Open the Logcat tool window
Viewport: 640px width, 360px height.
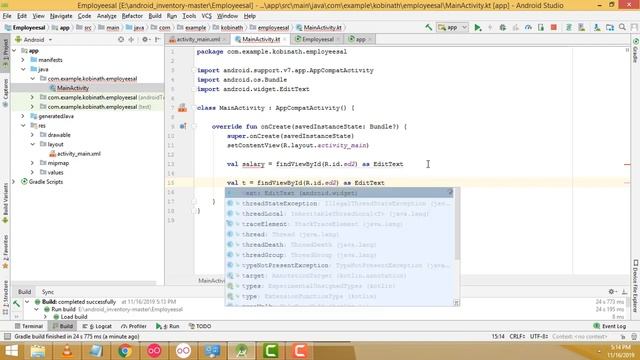pyautogui.click(x=97, y=326)
